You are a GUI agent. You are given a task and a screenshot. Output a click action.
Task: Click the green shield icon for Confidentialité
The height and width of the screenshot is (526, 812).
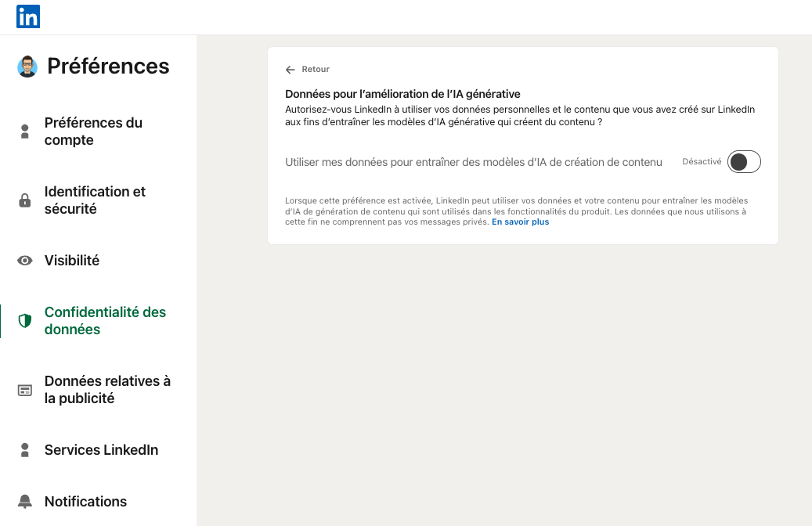pyautogui.click(x=25, y=321)
